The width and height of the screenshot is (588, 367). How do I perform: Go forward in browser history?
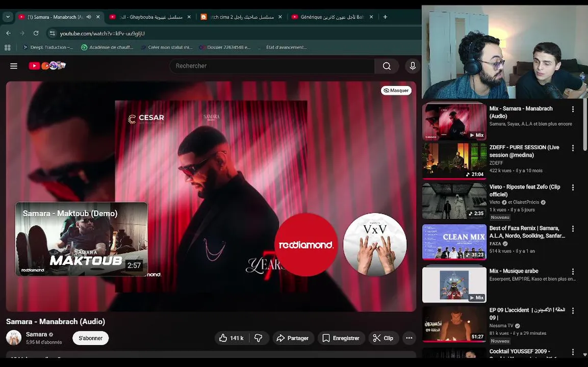pos(22,33)
